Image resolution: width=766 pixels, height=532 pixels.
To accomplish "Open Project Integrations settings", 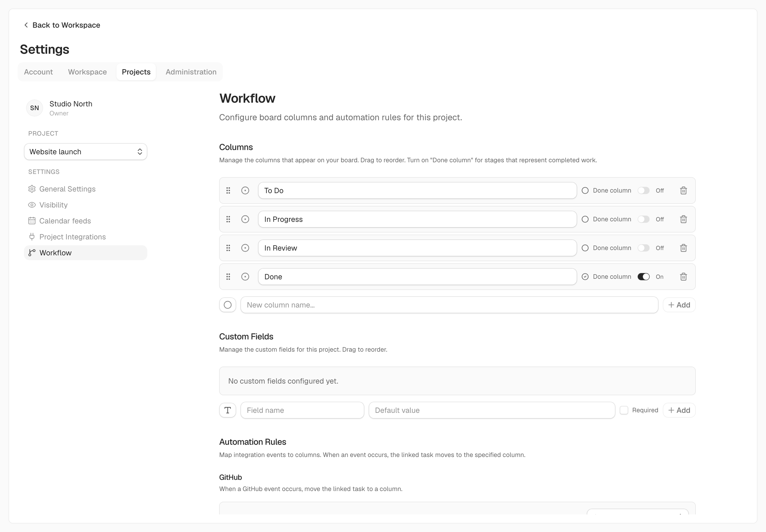I will tap(85, 237).
